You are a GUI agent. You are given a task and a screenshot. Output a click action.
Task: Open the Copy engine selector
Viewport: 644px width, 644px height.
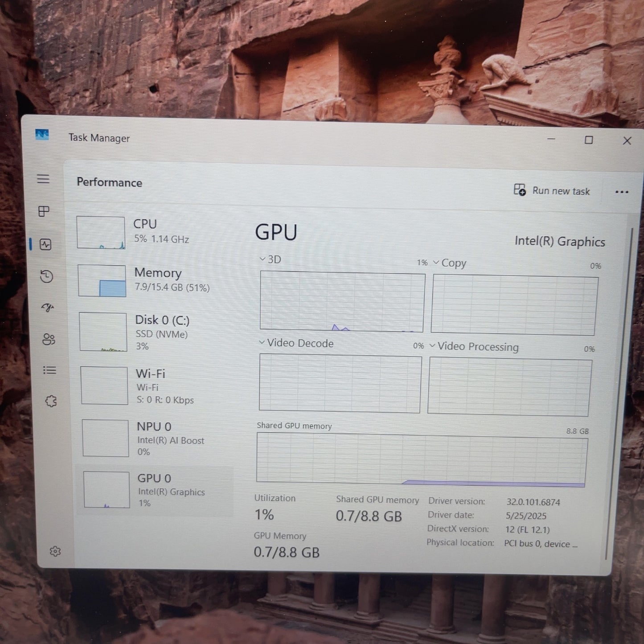436,263
